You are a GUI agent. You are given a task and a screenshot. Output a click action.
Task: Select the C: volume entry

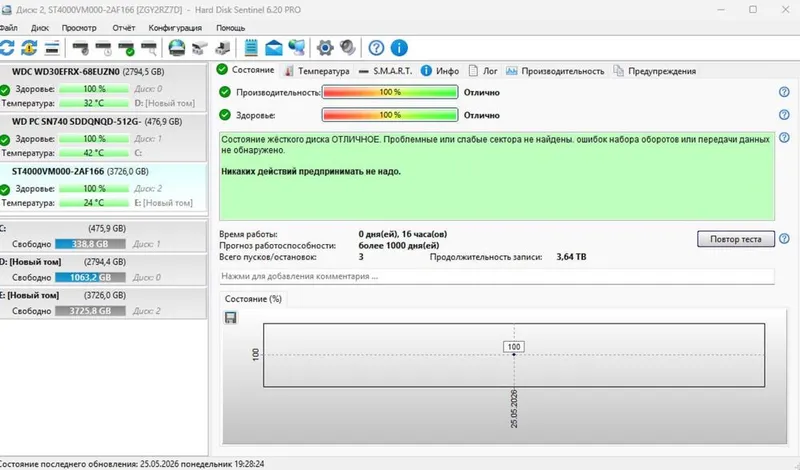pyautogui.click(x=103, y=236)
